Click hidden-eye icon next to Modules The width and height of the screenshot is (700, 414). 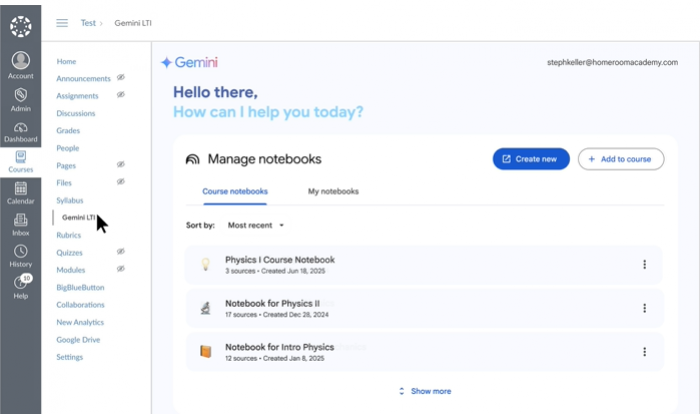(121, 269)
